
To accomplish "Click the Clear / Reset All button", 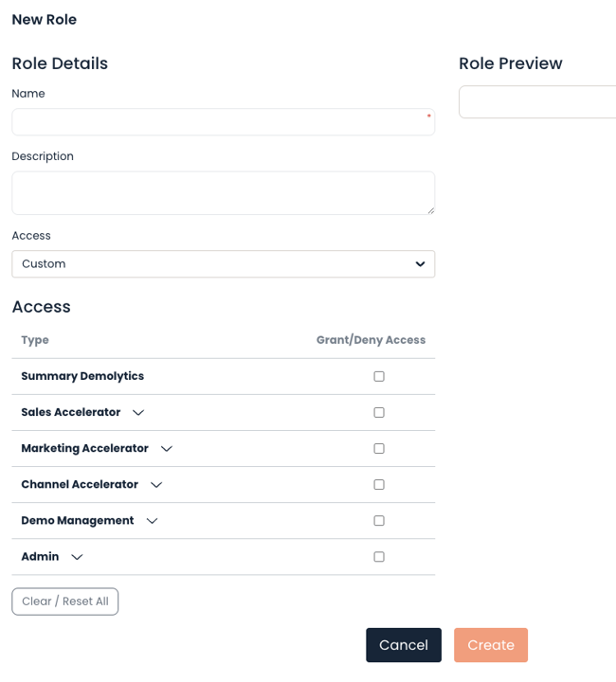I will (64, 601).
